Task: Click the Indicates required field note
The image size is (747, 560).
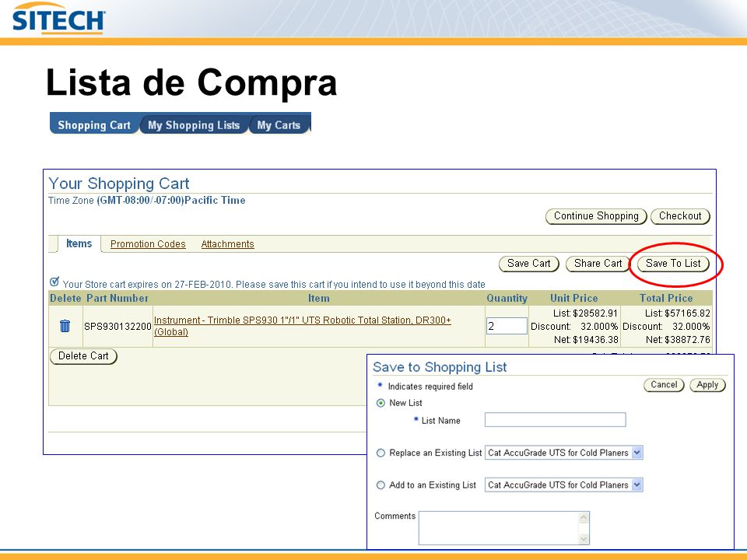Action: (x=430, y=387)
